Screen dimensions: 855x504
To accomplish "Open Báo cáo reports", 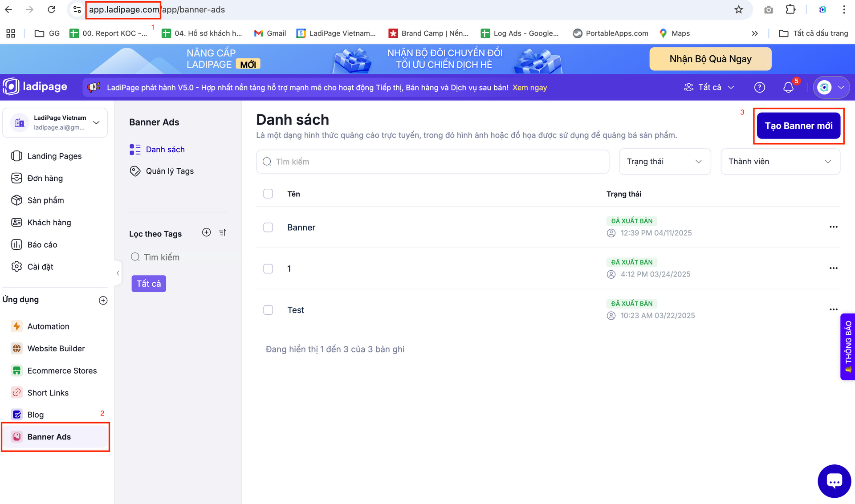I will point(42,244).
